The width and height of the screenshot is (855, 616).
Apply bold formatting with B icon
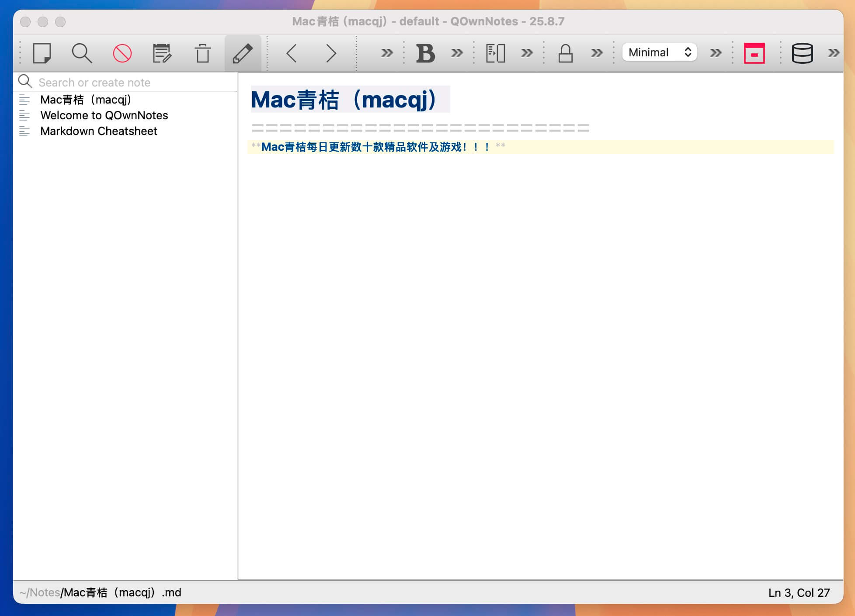pyautogui.click(x=425, y=53)
